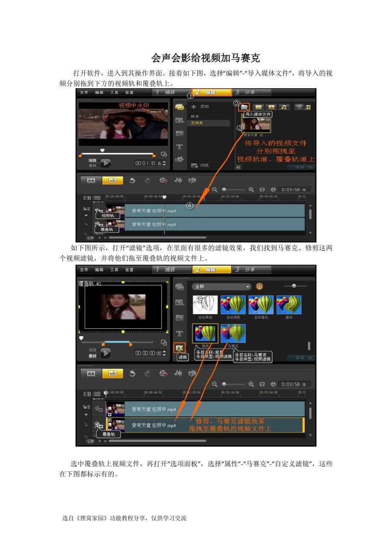Select the Mosaic (马赛克) filter thumbnail

click(233, 333)
